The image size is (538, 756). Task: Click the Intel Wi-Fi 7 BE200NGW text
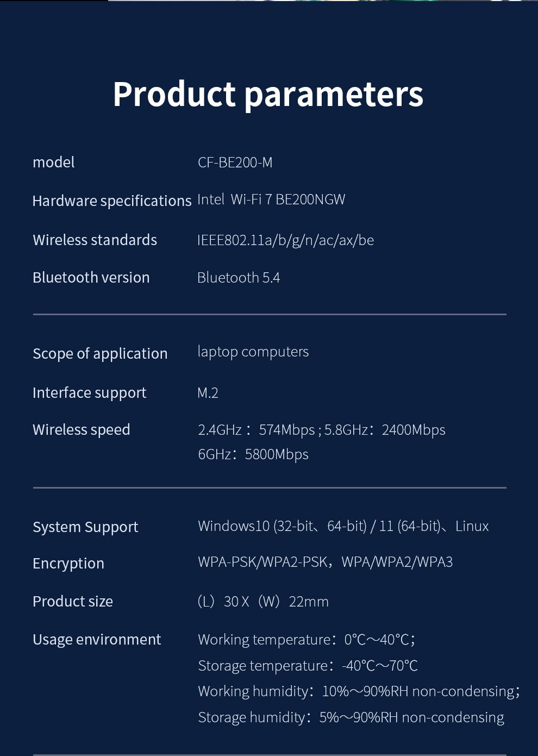(271, 199)
